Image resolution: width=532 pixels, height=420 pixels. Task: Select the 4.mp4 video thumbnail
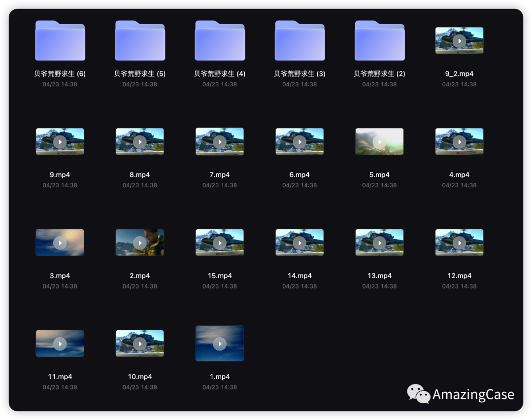[x=460, y=141]
